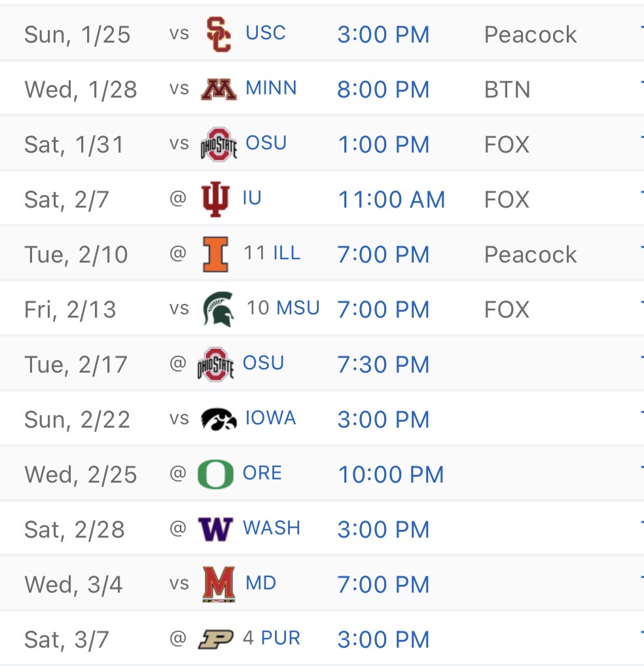Screen dimensions: 644x666
Task: Open the 7:30 PM Ohio State game
Action: point(384,364)
